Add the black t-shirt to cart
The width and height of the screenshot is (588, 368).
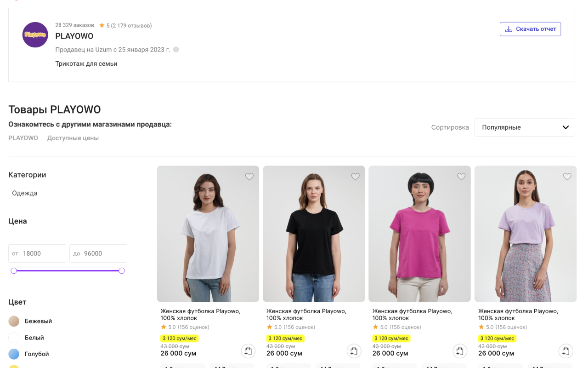354,351
